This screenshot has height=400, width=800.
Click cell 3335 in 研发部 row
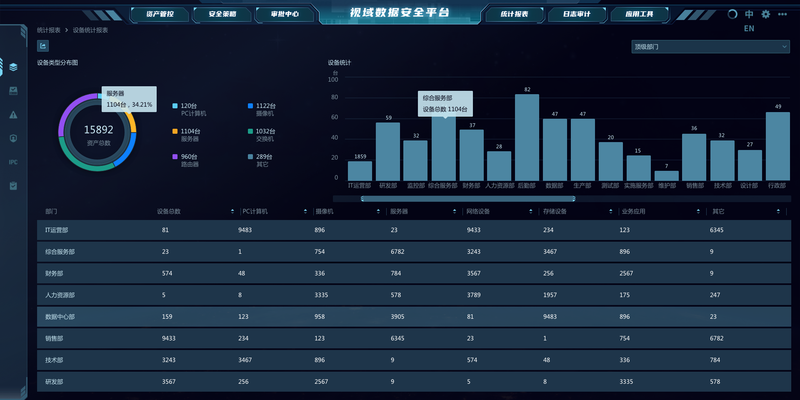(626, 382)
